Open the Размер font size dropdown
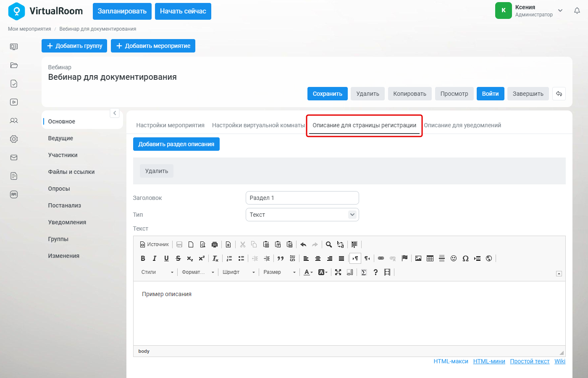Image resolution: width=588 pixels, height=378 pixels. coord(279,272)
